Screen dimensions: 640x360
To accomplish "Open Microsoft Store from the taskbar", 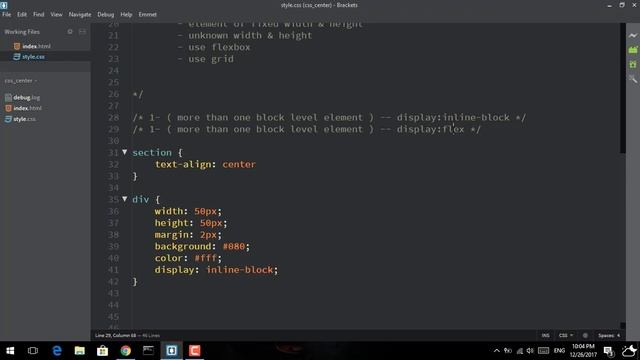I will (102, 351).
